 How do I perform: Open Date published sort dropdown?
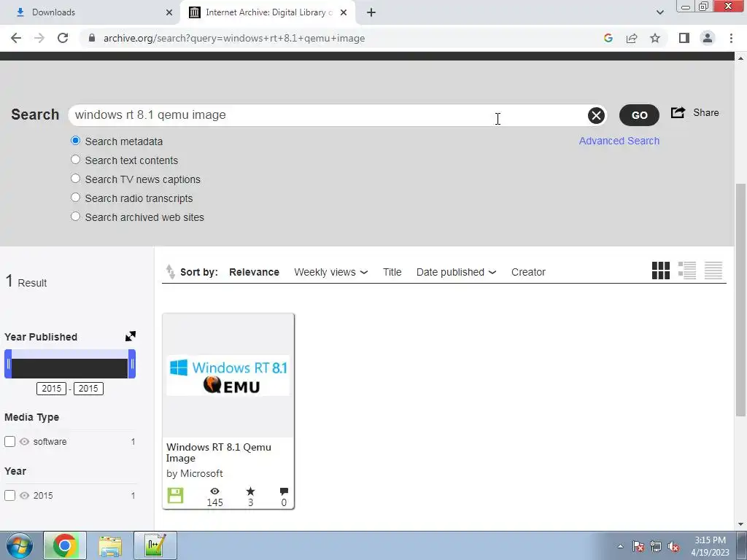point(456,272)
